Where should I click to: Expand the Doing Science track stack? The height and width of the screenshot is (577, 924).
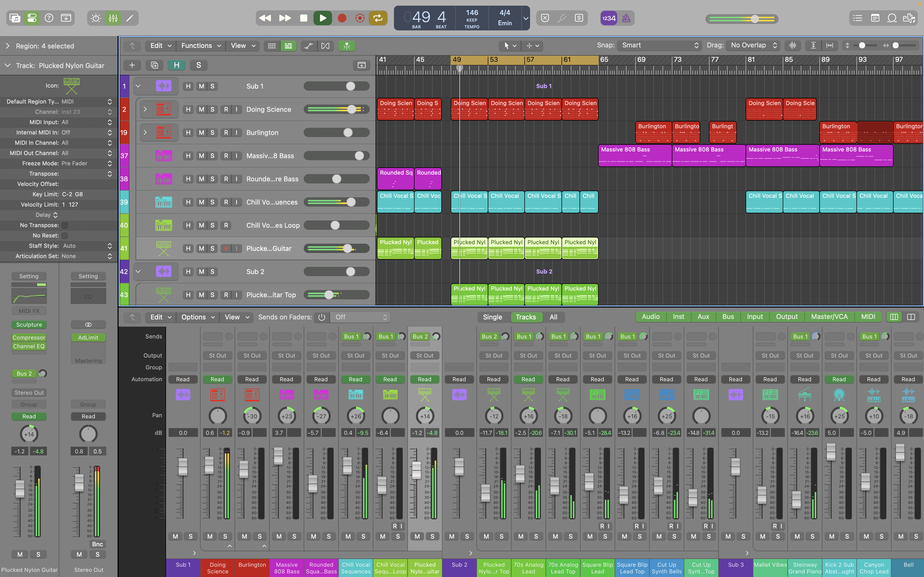[x=145, y=109]
